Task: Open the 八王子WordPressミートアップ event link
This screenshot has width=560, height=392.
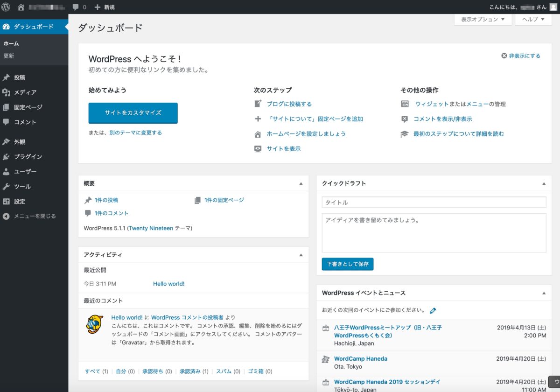Action: 388,331
